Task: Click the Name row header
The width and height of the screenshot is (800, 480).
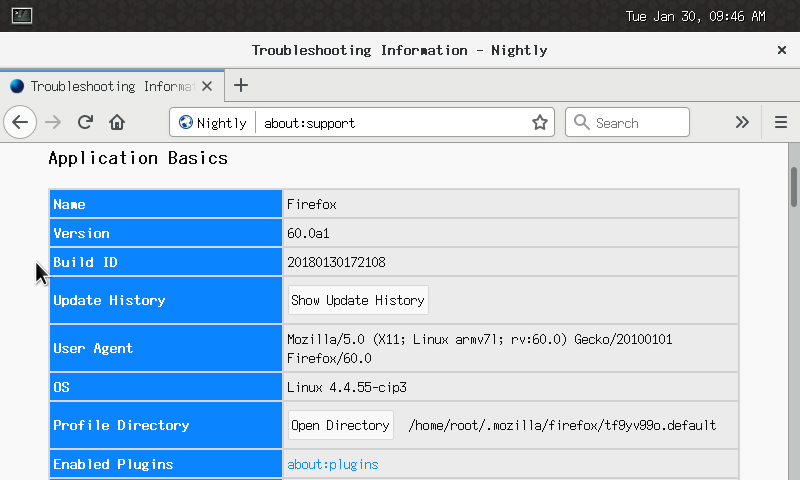Action: tap(166, 204)
